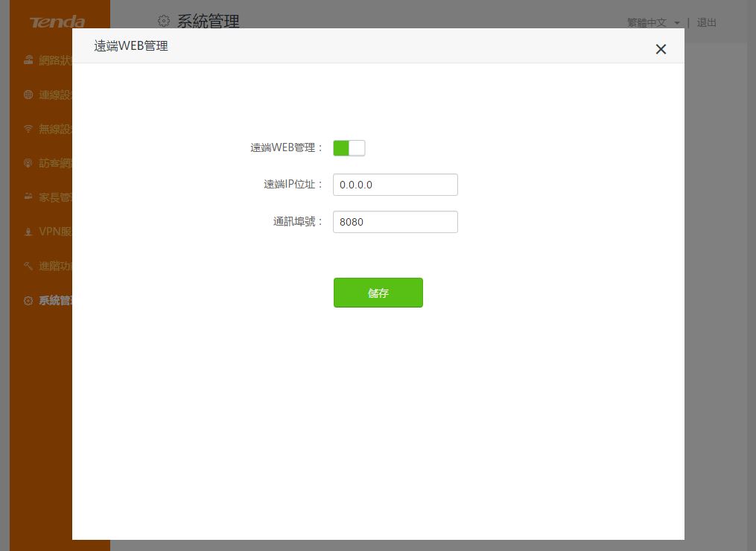Click the wrench icon for advanced functions

(28, 266)
